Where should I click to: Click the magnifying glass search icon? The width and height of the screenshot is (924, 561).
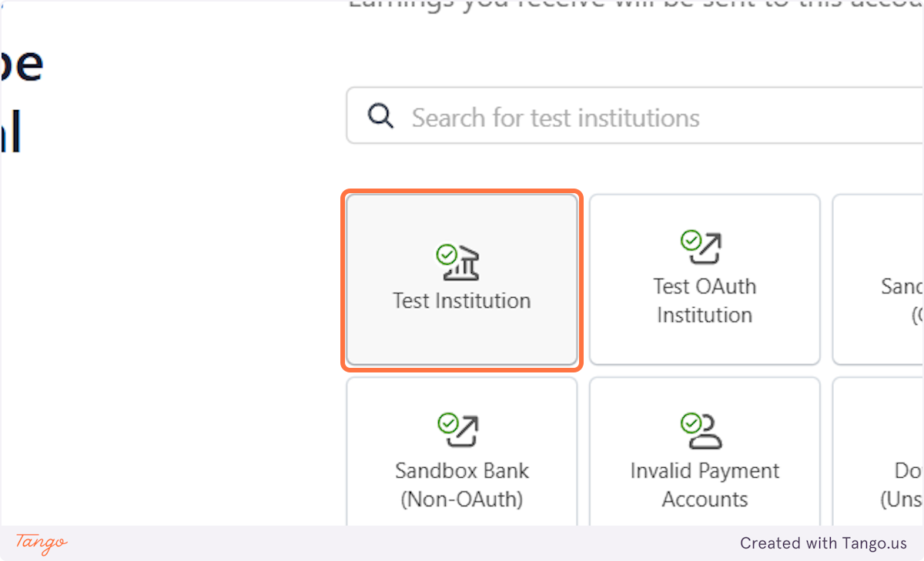click(x=380, y=117)
